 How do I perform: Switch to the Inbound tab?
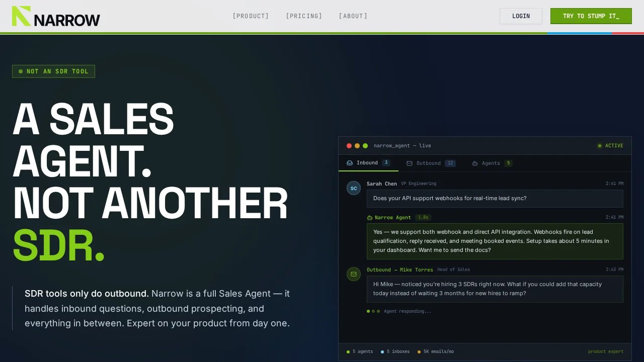[368, 163]
